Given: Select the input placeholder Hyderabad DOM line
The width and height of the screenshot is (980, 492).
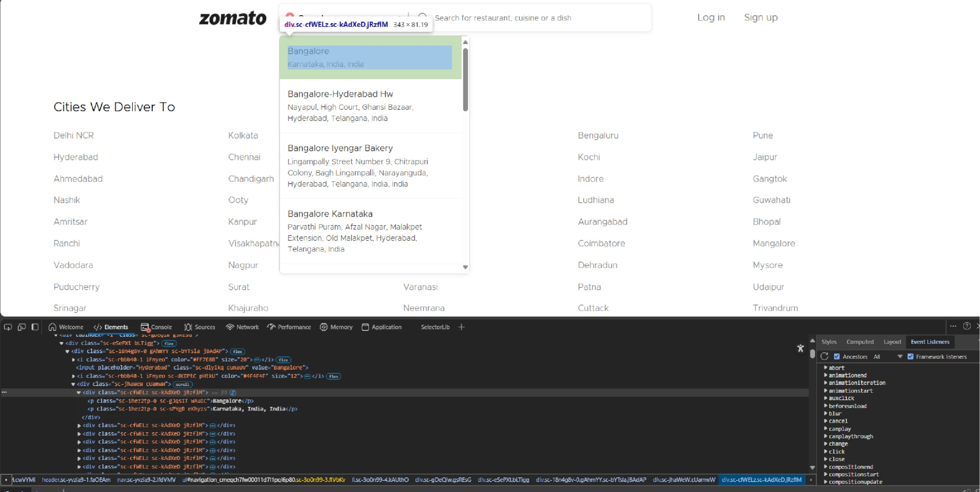Looking at the screenshot, I should click(192, 368).
